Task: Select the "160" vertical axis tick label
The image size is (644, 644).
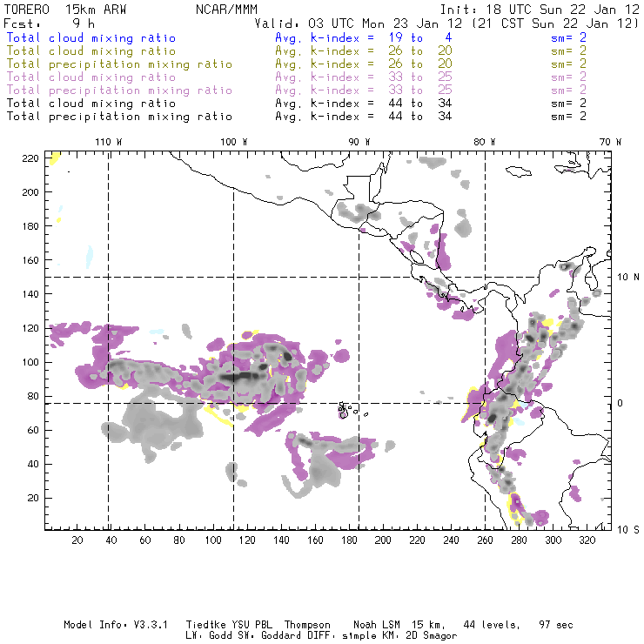Action: pos(30,260)
